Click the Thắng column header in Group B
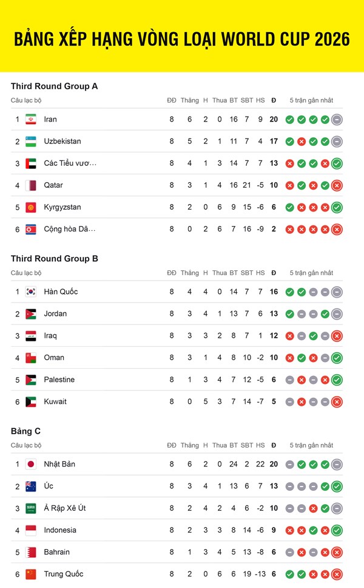Image resolution: width=364 pixels, height=588 pixels. pyautogui.click(x=190, y=273)
